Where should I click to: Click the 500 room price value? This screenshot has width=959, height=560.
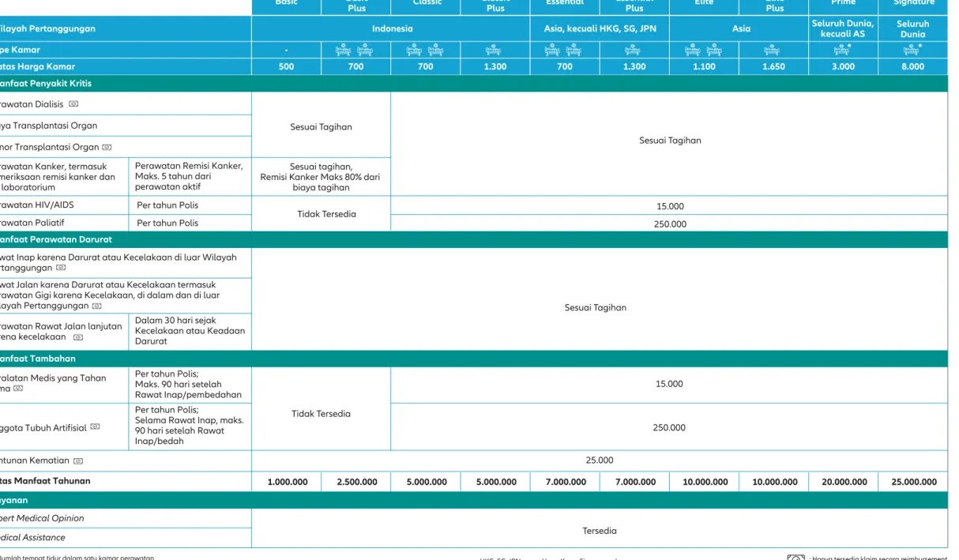286,67
